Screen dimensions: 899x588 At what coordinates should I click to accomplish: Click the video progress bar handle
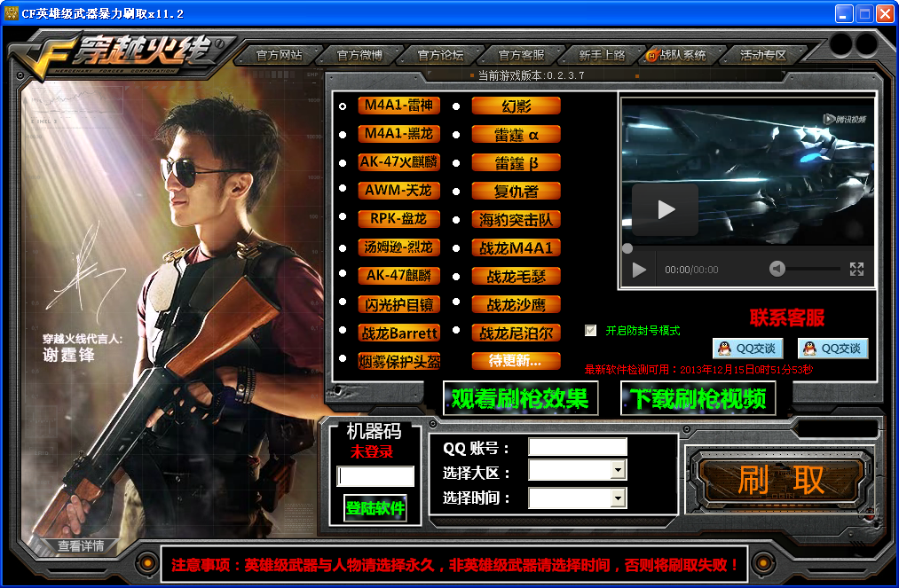click(627, 248)
